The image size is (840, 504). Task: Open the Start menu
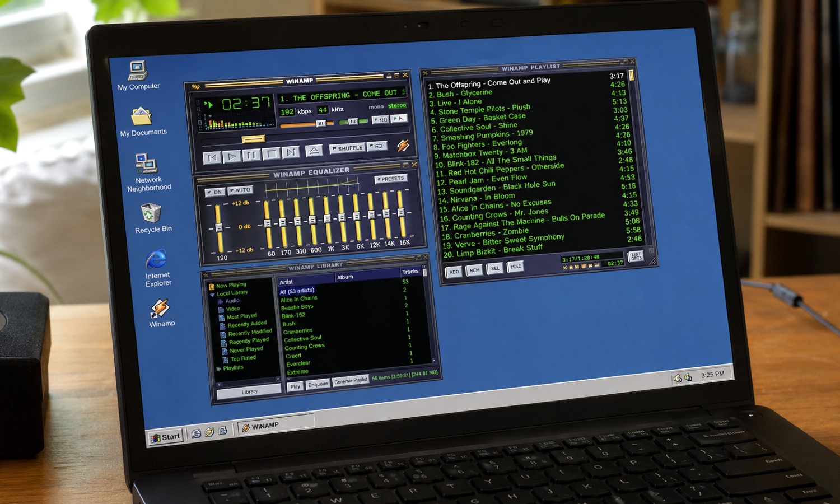click(x=166, y=437)
